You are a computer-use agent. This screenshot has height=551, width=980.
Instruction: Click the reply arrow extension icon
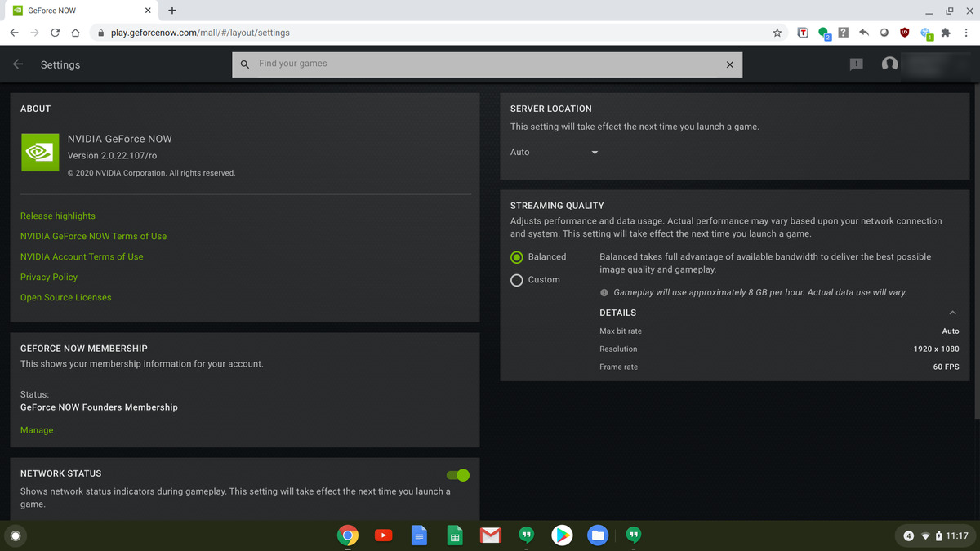tap(864, 33)
